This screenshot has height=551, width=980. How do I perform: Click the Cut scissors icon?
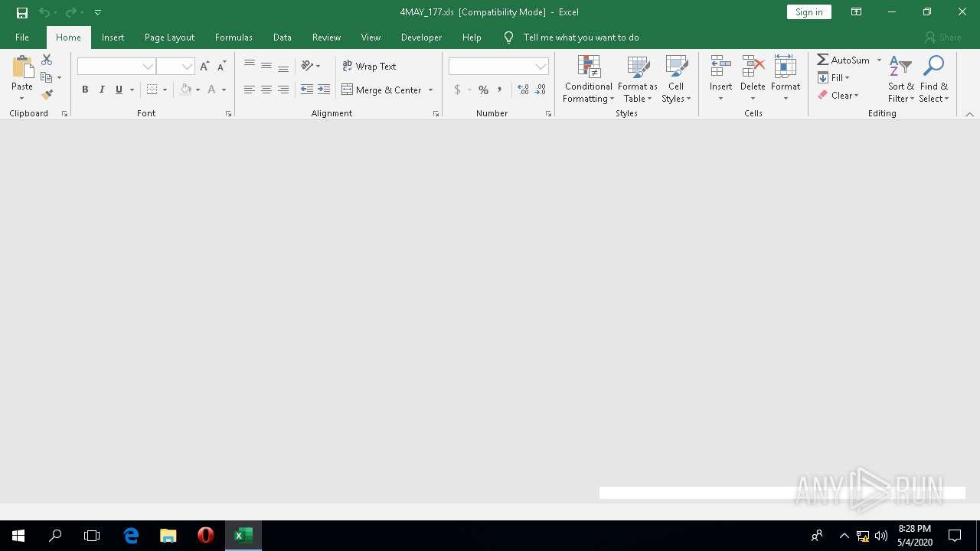coord(47,60)
